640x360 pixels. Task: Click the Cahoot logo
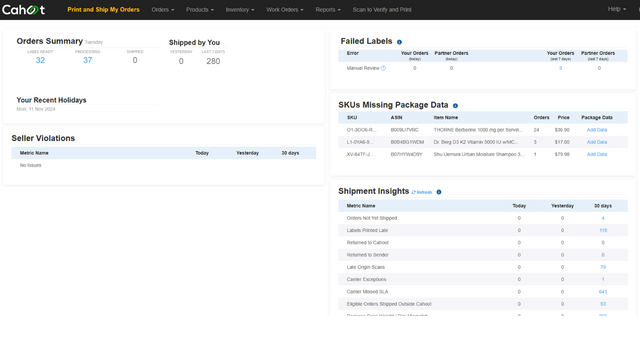23,9
